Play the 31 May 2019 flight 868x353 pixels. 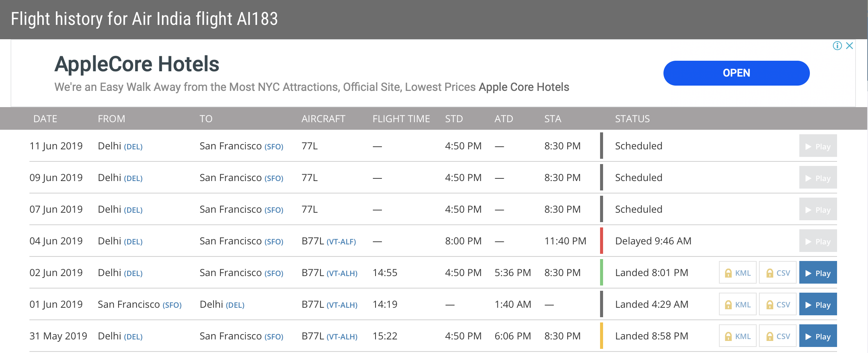[818, 336]
